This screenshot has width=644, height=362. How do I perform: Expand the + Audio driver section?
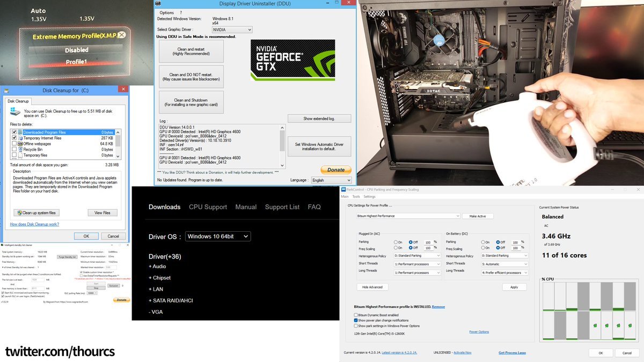(x=157, y=267)
